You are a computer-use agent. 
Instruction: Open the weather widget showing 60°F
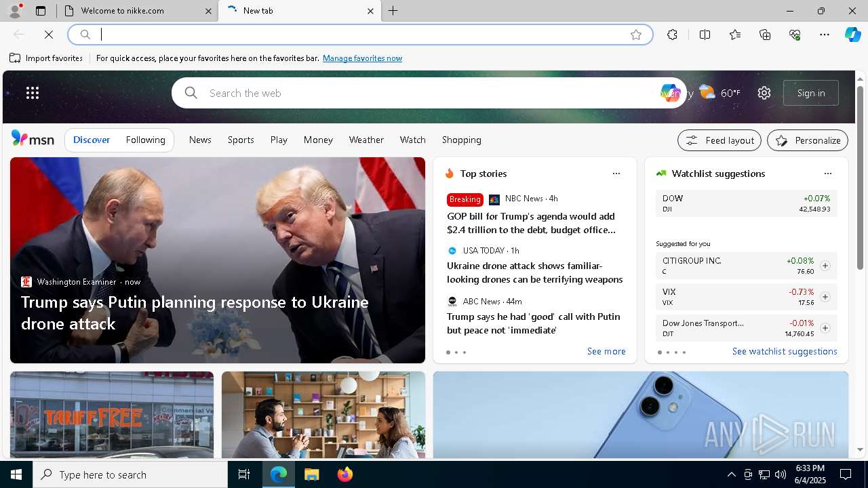pos(720,93)
